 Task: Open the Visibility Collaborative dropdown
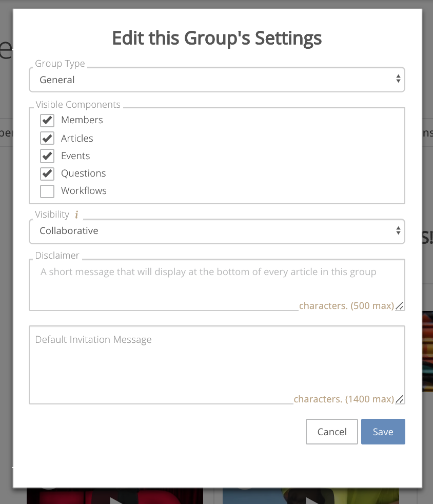coord(217,231)
